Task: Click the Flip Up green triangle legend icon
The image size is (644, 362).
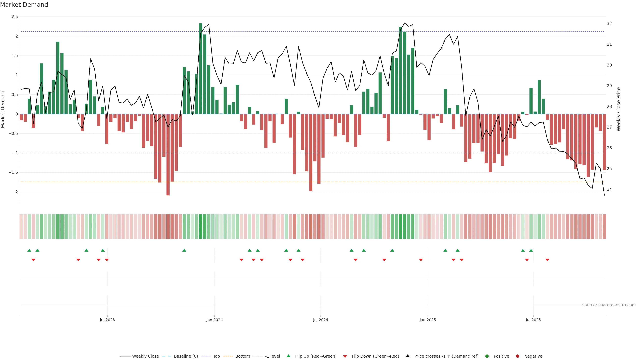Action: [288, 356]
